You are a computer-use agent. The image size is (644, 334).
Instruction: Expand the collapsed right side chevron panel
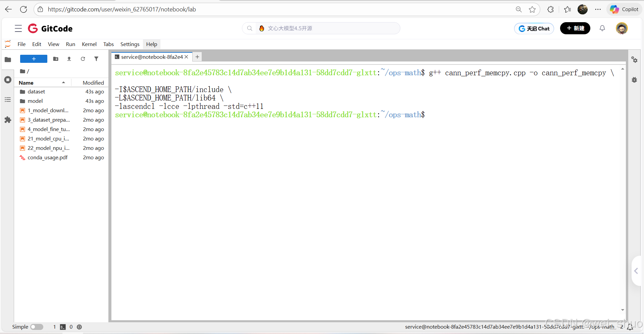point(636,271)
